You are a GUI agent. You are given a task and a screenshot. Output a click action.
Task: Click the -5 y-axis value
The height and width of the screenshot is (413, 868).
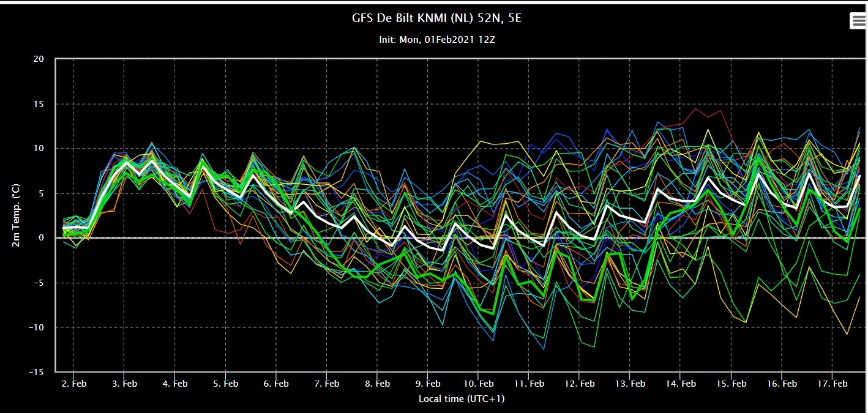(40, 283)
